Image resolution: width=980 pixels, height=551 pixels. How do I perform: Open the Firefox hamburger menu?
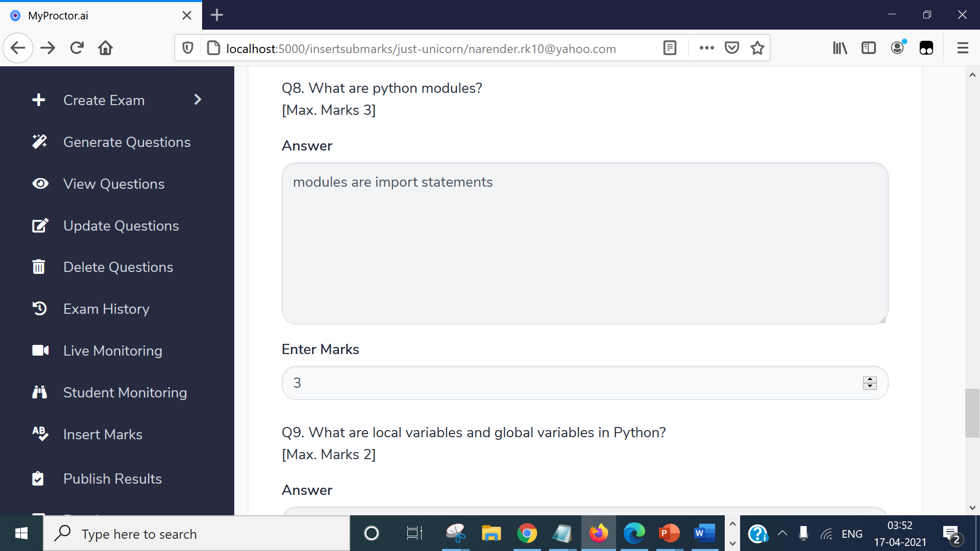pos(963,48)
